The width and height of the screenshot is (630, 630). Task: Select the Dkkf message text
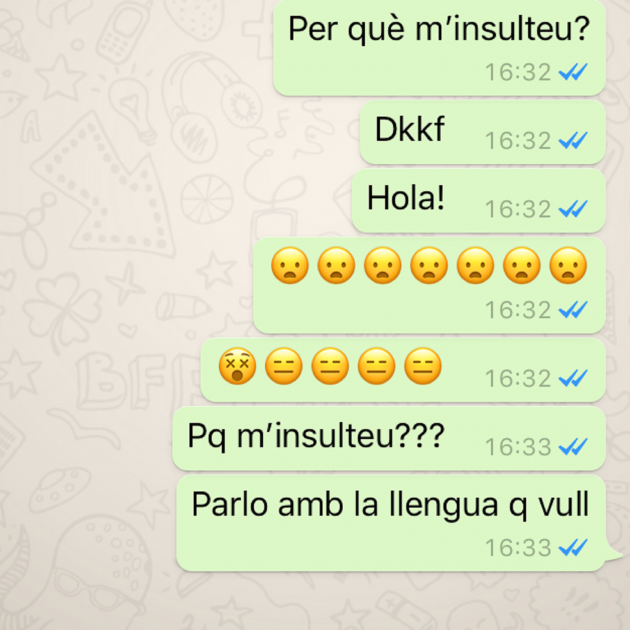[x=409, y=129]
